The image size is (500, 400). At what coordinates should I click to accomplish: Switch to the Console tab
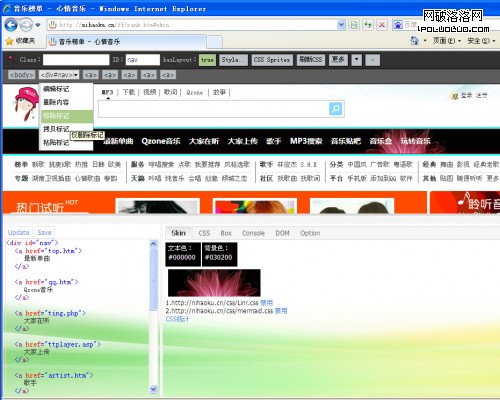253,233
